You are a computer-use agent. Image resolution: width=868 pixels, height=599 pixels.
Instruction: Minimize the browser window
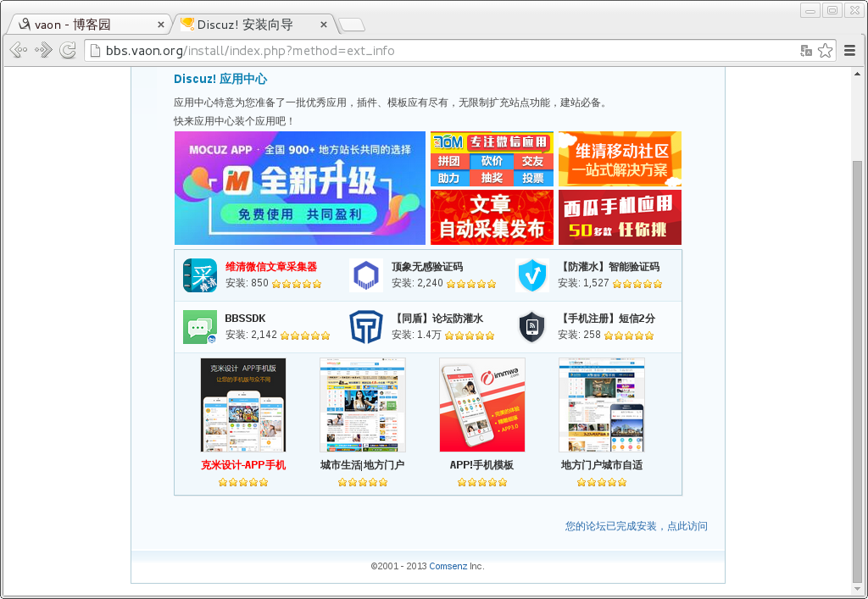pos(811,10)
